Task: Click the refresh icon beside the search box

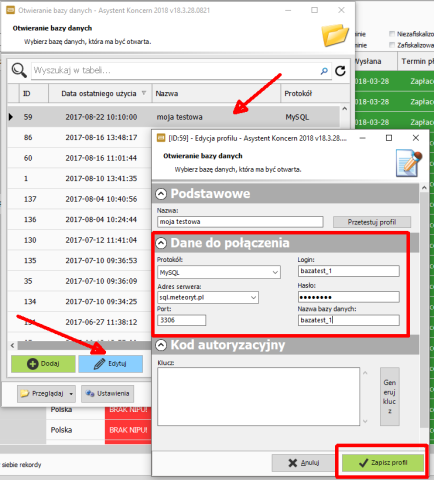Action: (340, 71)
